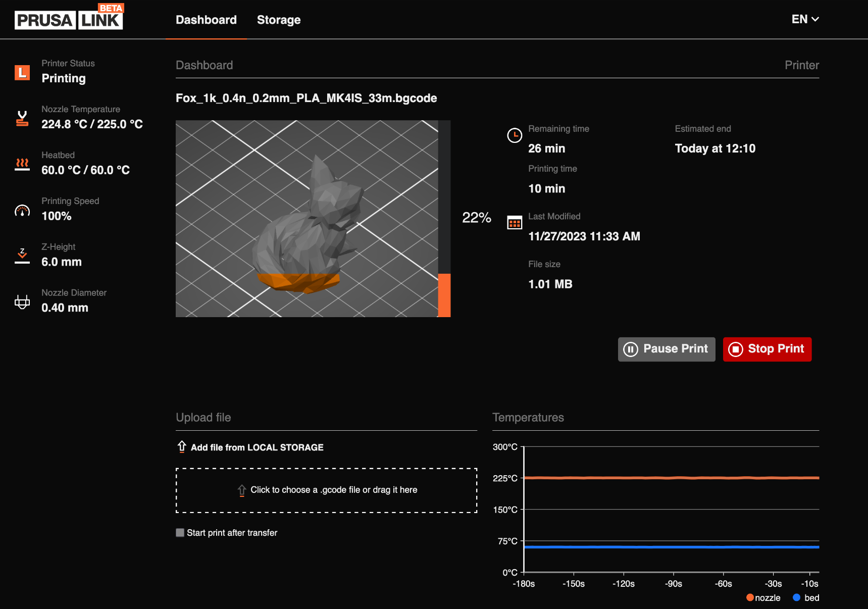Viewport: 868px width, 609px height.
Task: Open the EN language dropdown
Action: [x=805, y=19]
